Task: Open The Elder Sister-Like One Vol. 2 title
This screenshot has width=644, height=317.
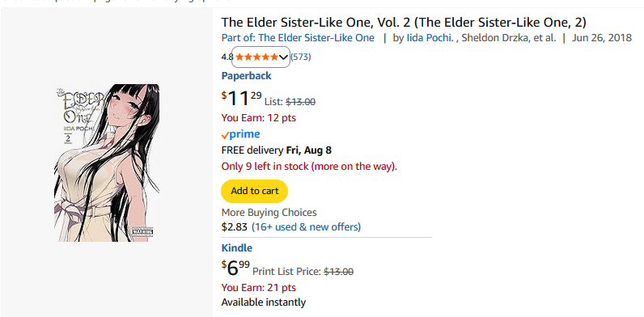Action: click(x=404, y=22)
